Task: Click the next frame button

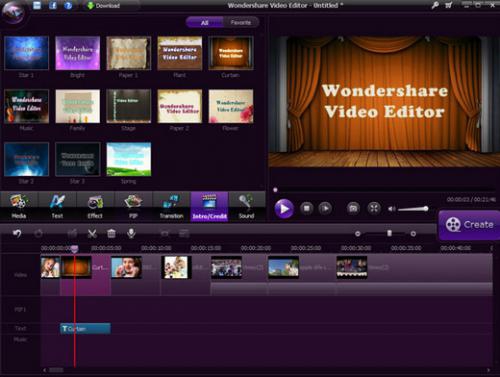Action: 325,209
